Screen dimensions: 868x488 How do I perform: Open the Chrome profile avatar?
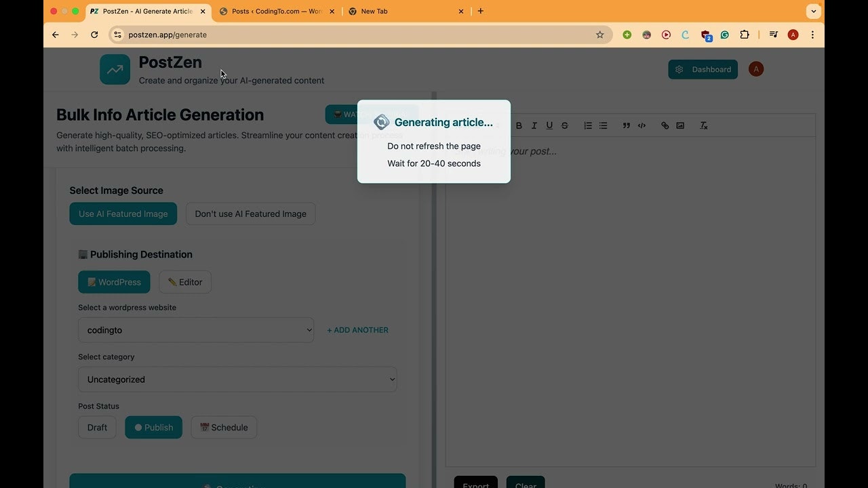pyautogui.click(x=793, y=35)
